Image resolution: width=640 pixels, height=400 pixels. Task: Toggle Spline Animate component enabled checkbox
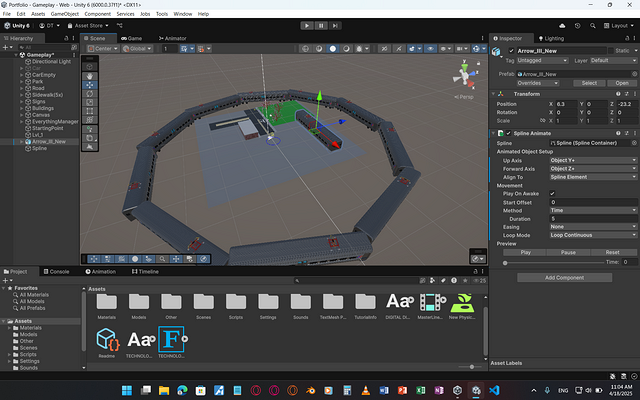click(x=509, y=133)
